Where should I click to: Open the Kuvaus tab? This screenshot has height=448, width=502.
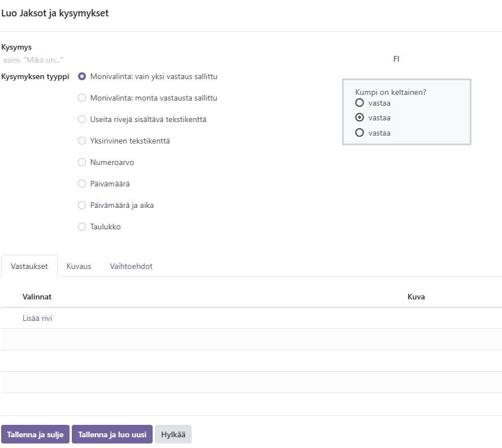pos(79,266)
